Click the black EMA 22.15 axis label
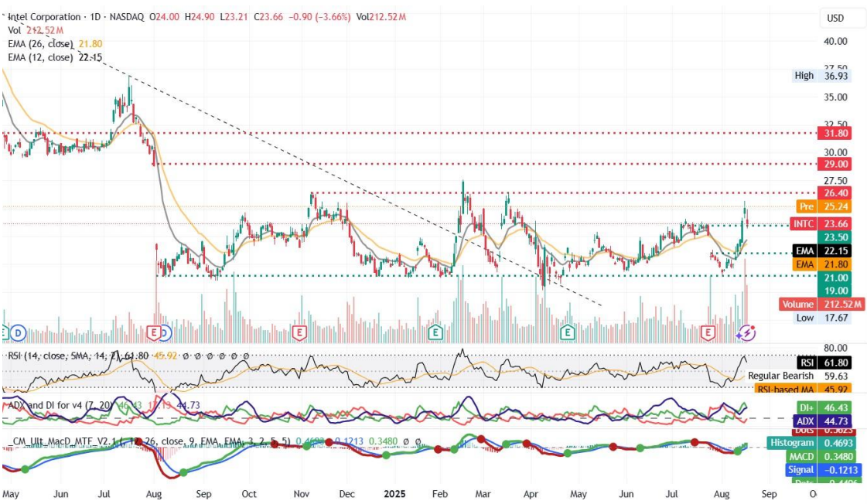 (821, 251)
